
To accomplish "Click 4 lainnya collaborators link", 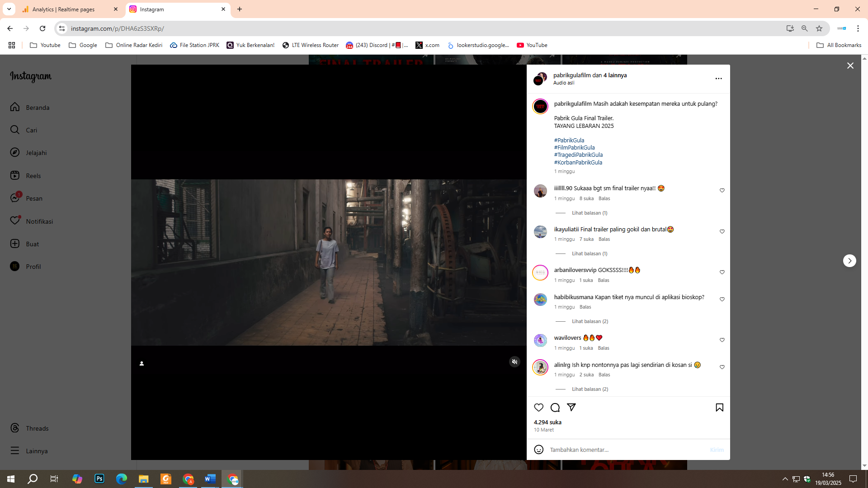I will click(615, 75).
